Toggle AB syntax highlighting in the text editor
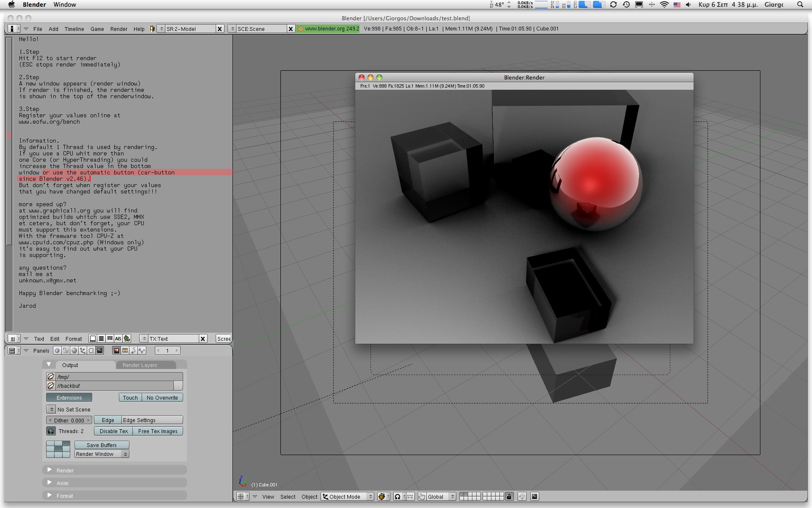Image resolution: width=812 pixels, height=508 pixels. [x=118, y=339]
